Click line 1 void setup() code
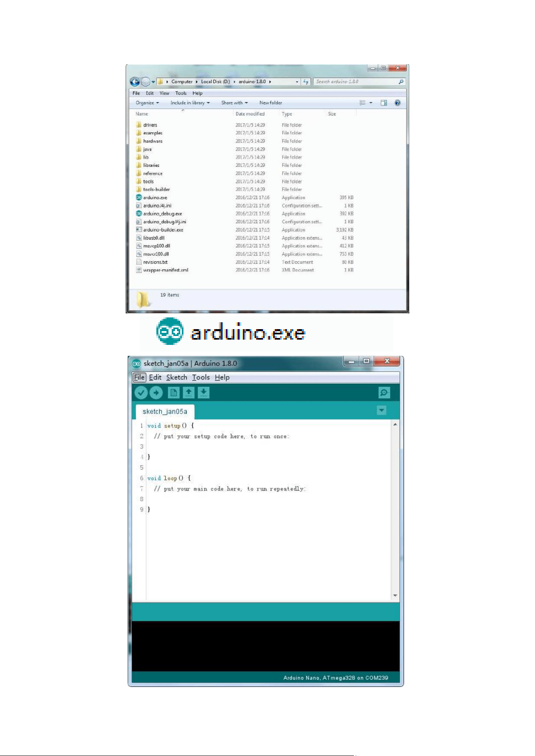Viewport: 535px width, 756px height. click(171, 426)
